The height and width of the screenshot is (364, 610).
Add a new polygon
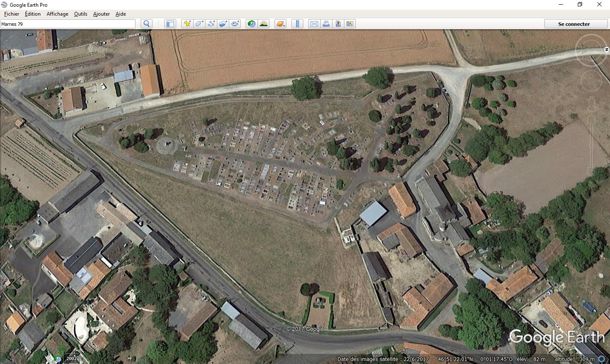pos(199,24)
